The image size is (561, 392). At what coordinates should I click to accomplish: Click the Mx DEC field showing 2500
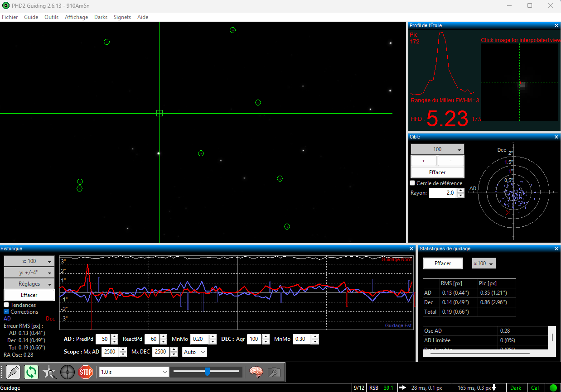coord(160,352)
